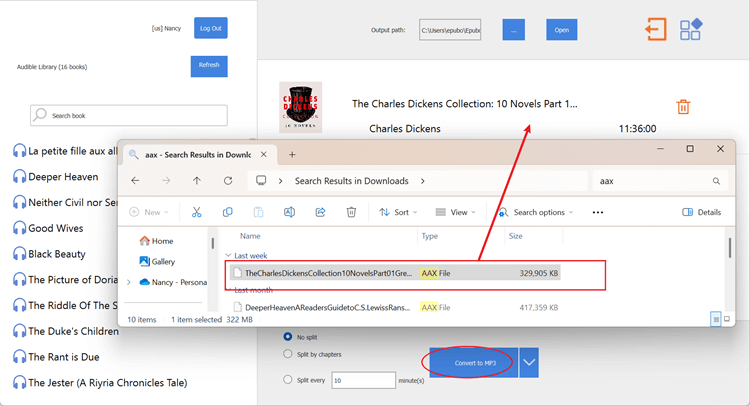Click the Refresh library button
Screen dimensions: 750x406
[209, 66]
